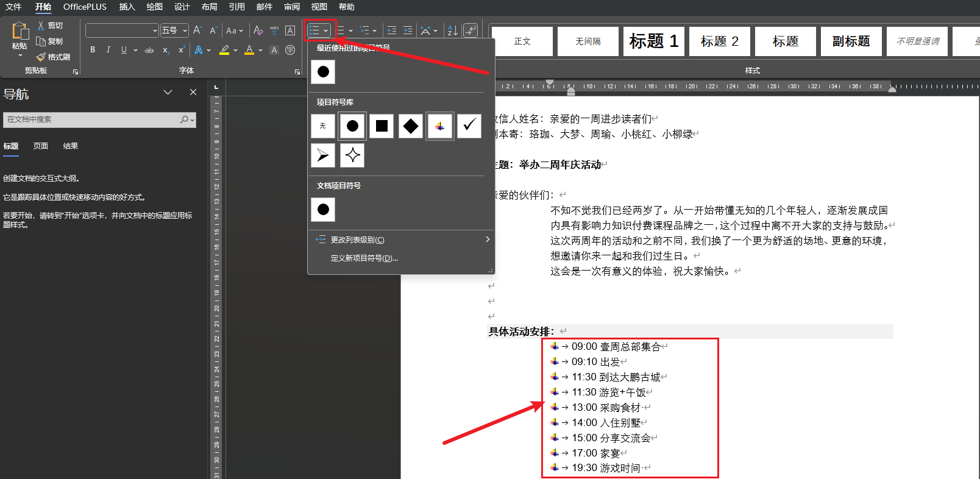
Task: Select the colored cross bullet in library
Action: [440, 126]
